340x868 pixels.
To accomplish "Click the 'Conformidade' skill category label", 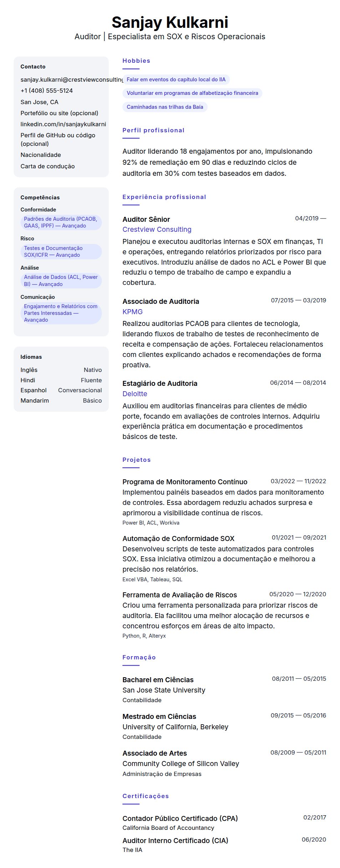I will point(38,210).
